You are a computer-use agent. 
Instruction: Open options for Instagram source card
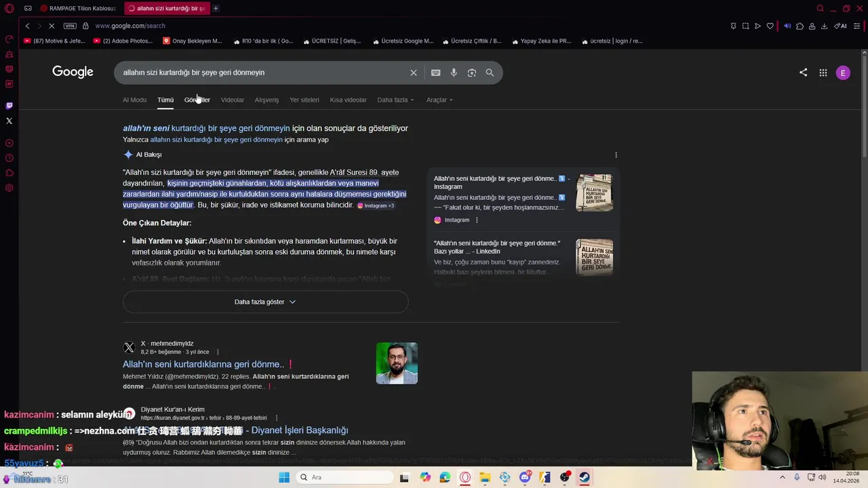477,220
